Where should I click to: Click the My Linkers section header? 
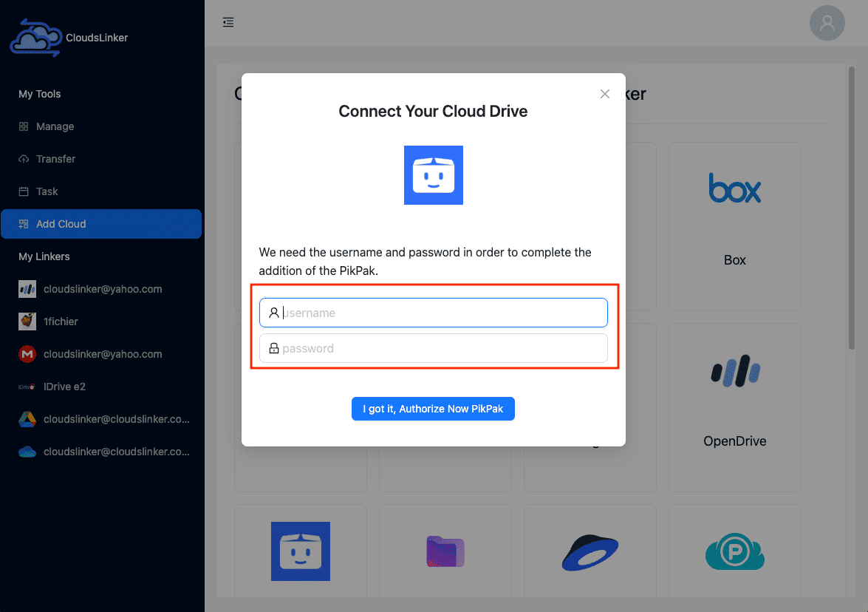[x=44, y=256]
